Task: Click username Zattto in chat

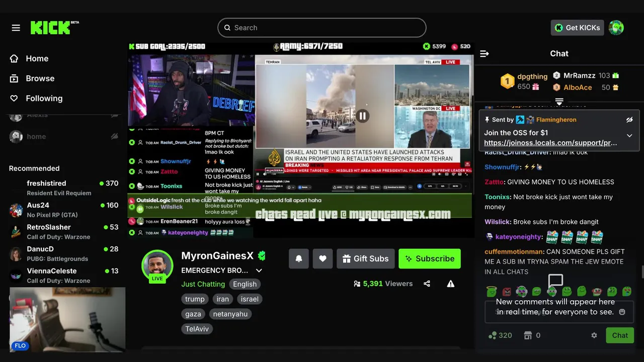Action: [495, 182]
